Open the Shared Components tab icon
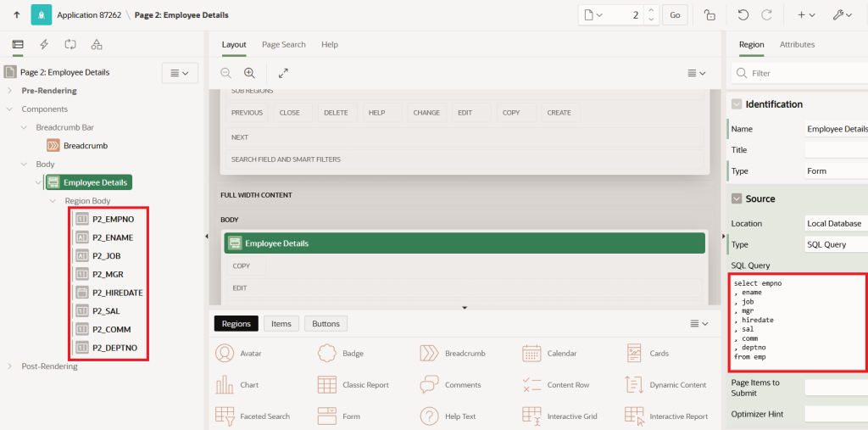The height and width of the screenshot is (430, 868). [x=97, y=44]
